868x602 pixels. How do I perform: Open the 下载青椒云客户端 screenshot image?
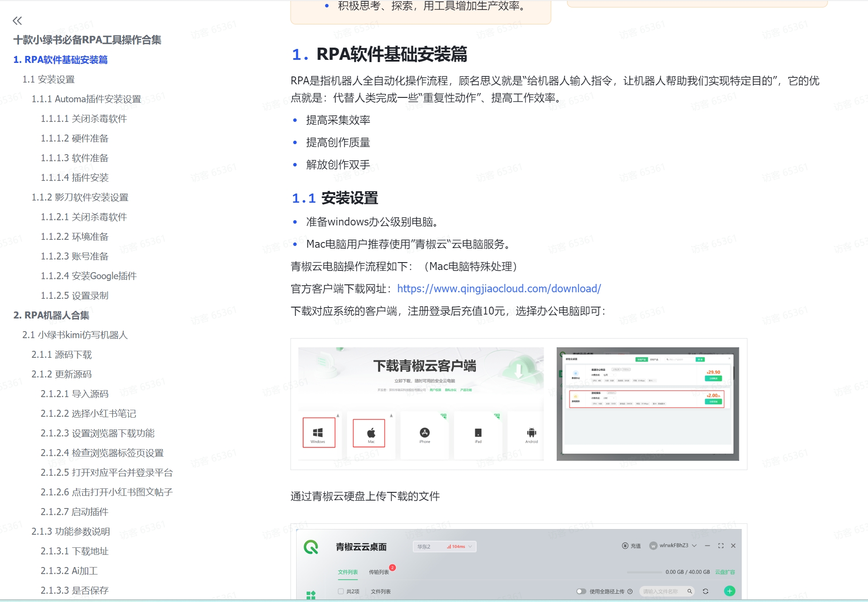(x=421, y=404)
